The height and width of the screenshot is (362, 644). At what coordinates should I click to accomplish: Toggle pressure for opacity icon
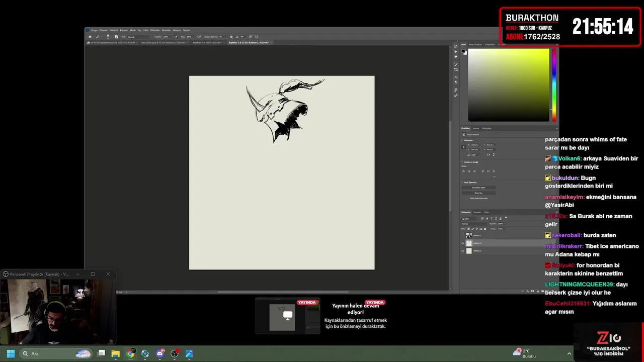pos(176,37)
